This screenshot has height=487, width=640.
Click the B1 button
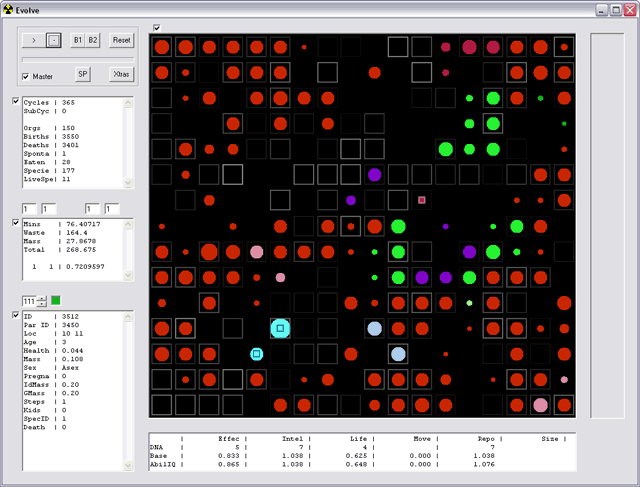[x=78, y=40]
